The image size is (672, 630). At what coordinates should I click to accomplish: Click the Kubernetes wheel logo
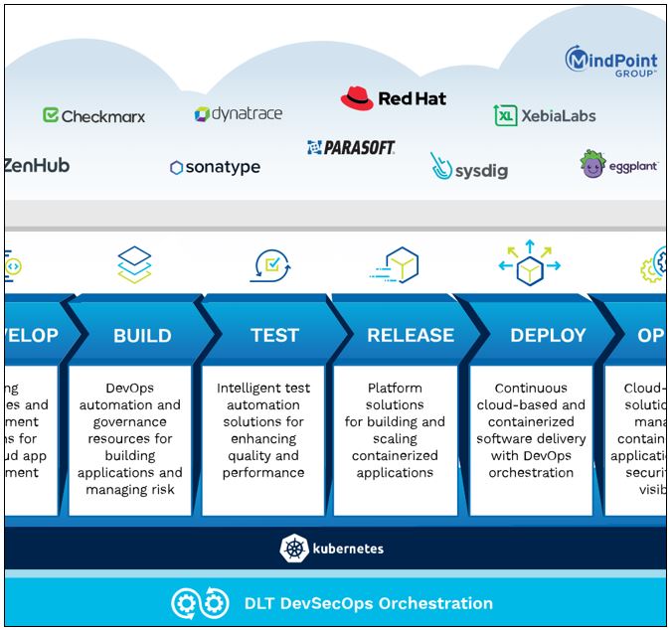(294, 549)
